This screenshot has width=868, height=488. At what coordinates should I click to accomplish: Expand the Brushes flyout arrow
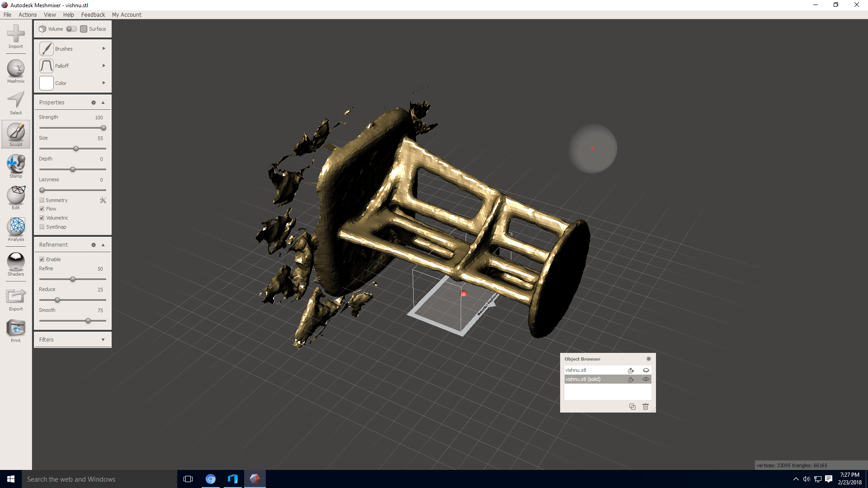104,48
